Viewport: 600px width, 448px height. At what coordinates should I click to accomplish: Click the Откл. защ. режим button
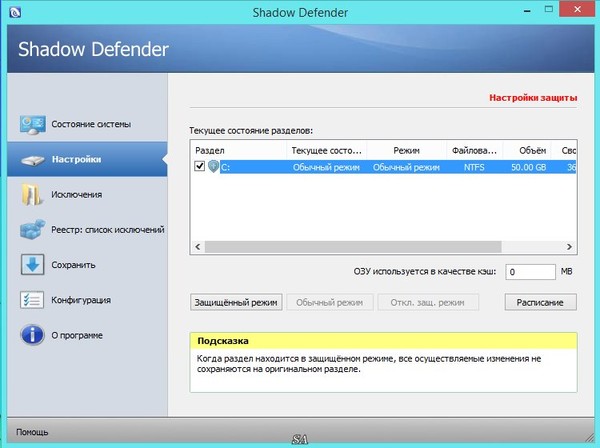click(x=427, y=302)
